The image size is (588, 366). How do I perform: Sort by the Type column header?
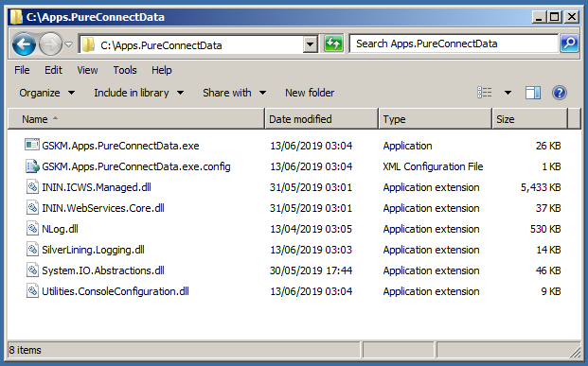(x=436, y=119)
